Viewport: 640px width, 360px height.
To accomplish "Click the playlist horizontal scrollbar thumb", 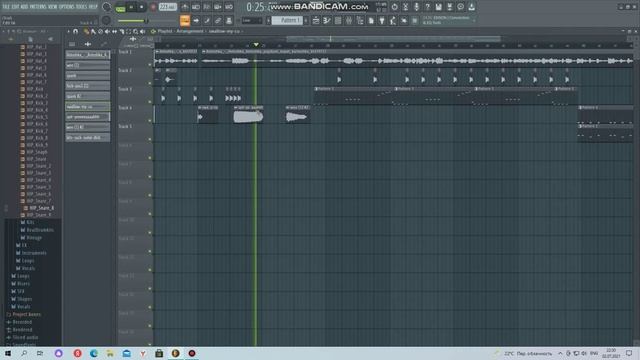I will point(393,39).
